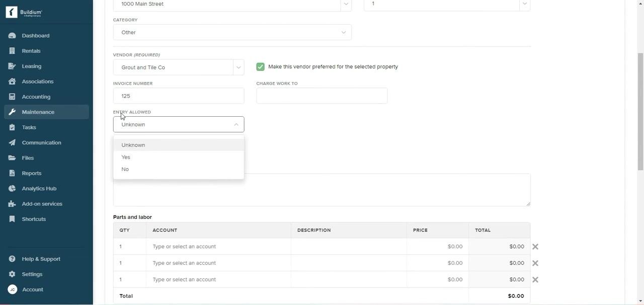Click the Tasks clipboard icon
Screen dimensions: 644x305
(x=12, y=127)
